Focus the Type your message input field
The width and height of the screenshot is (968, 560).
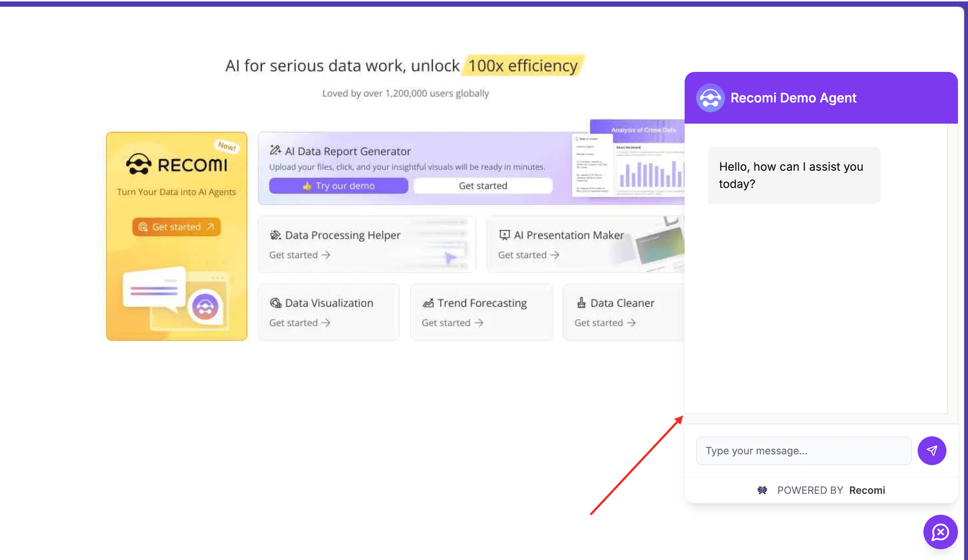pos(804,450)
